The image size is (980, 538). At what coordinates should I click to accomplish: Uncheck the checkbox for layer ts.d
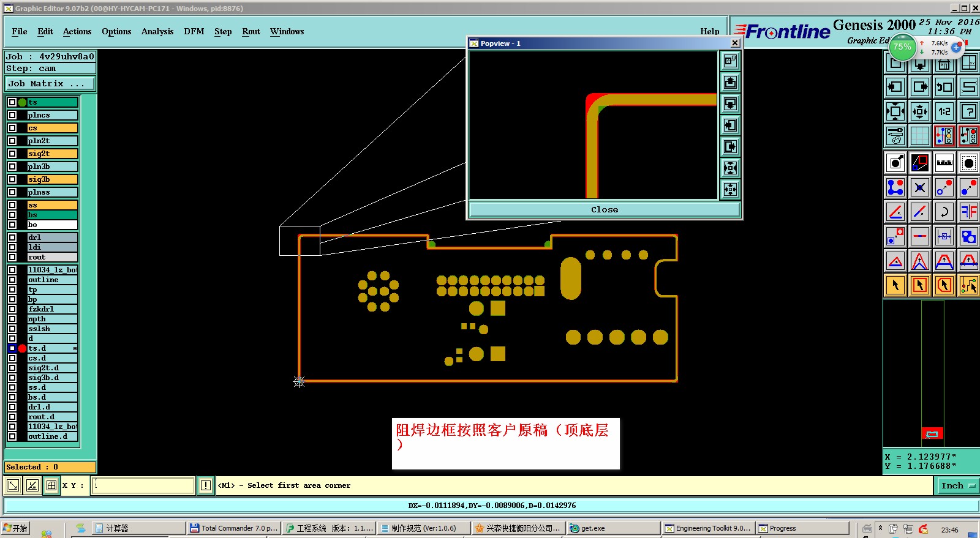[12, 348]
